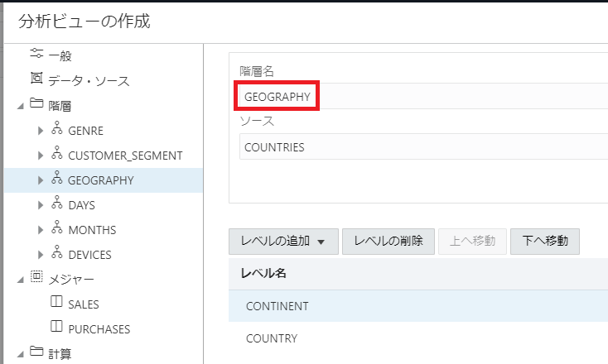Click the measure icon beside PURCHASES
This screenshot has width=608, height=364.
pos(57,328)
